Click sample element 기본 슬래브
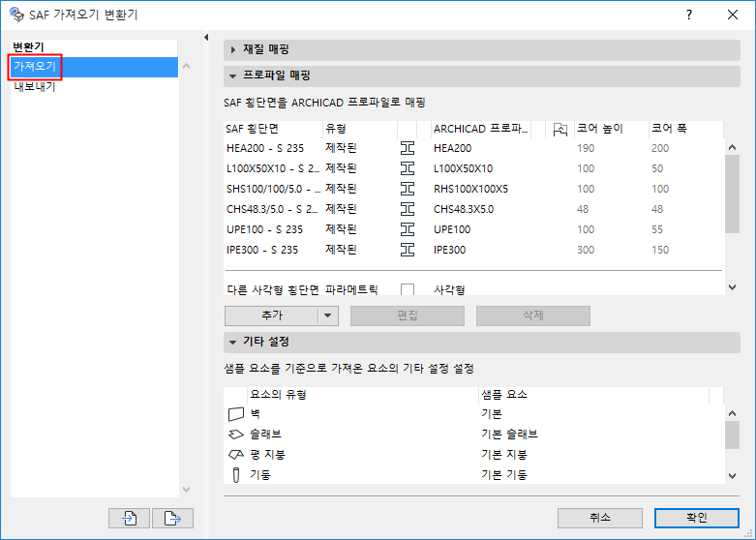756x540 pixels. (509, 434)
